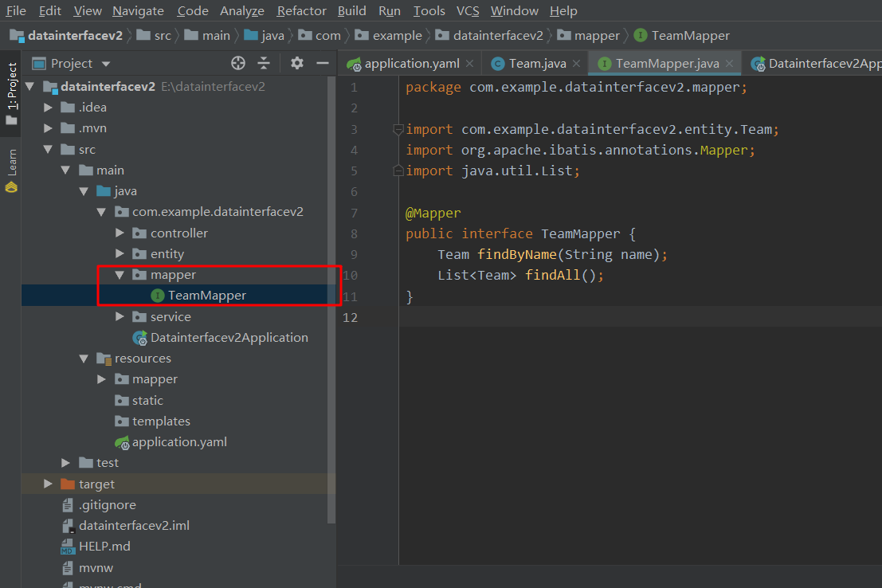Toggle the 1: Project side tool window
This screenshot has width=882, height=588.
point(12,93)
